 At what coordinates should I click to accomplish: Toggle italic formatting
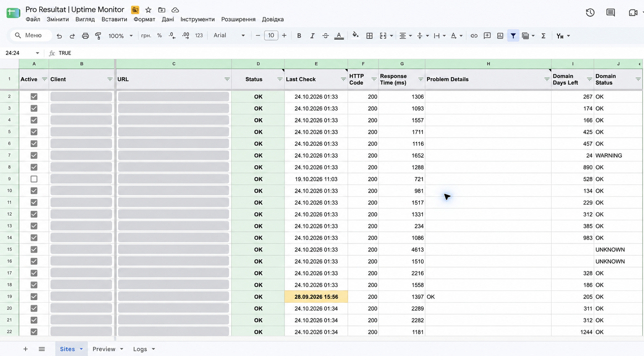tap(312, 36)
